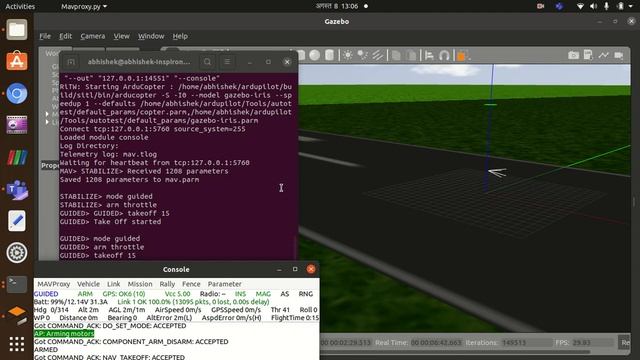Open the Parameter menu in Console
This screenshot has height=360, width=640.
(224, 284)
